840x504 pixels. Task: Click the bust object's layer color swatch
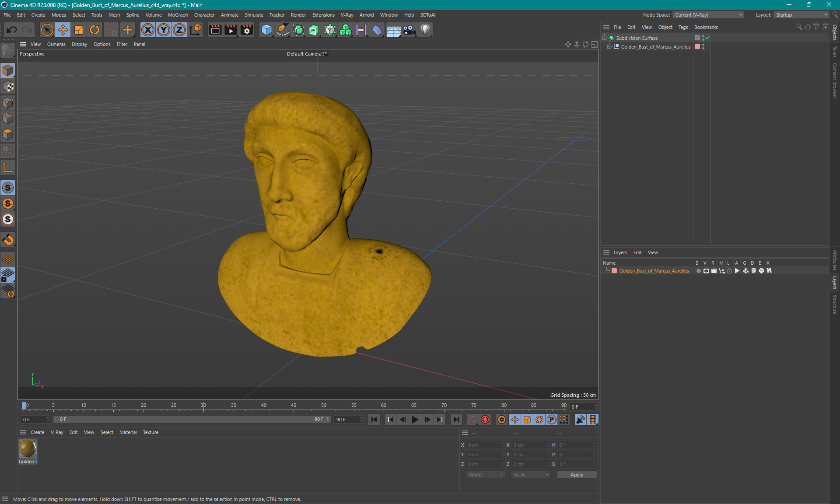697,47
